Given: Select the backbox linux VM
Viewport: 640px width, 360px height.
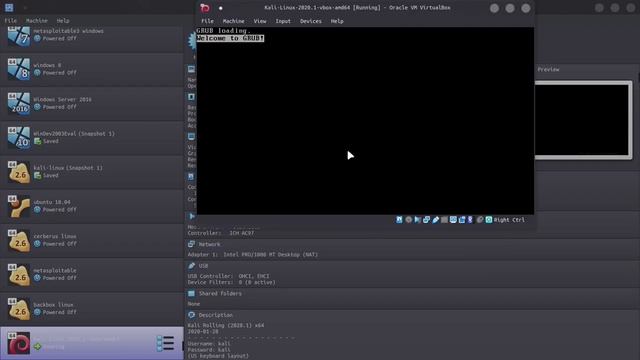Looking at the screenshot, I should [x=92, y=309].
